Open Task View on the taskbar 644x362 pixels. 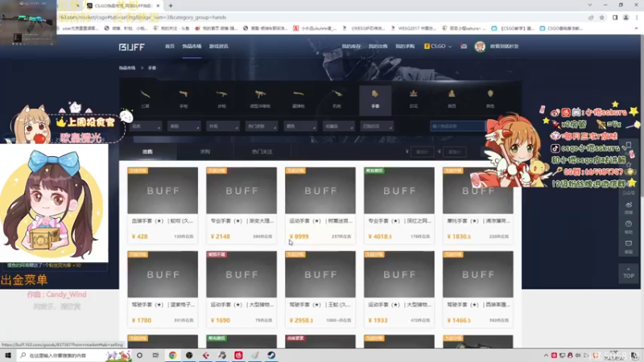click(155, 355)
